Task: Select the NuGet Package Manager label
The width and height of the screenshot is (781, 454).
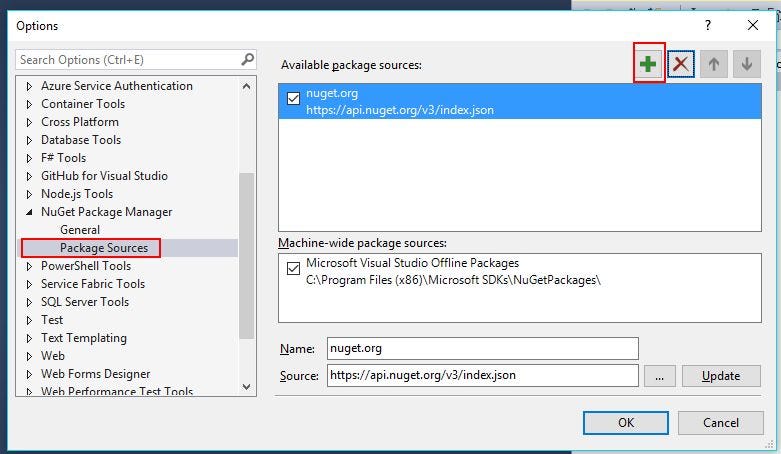Action: pyautogui.click(x=106, y=212)
